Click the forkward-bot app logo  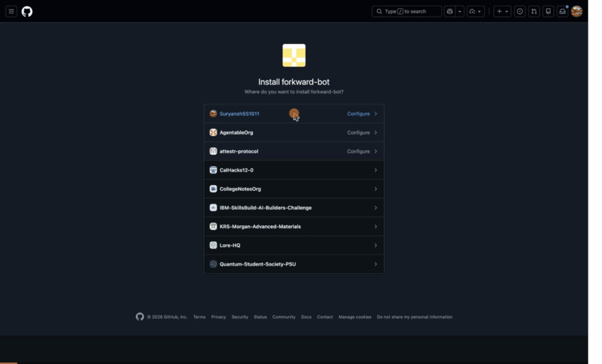point(294,55)
